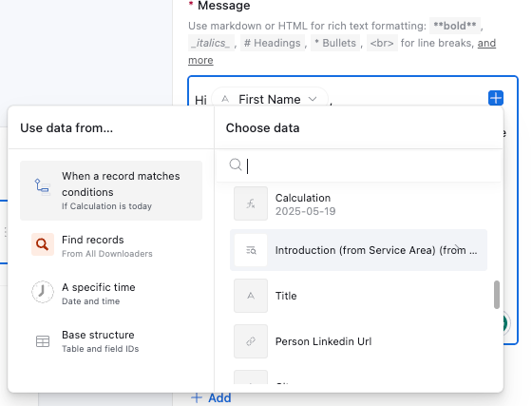The width and height of the screenshot is (532, 406).
Task: Select the Find records magnifier icon
Action: [43, 244]
